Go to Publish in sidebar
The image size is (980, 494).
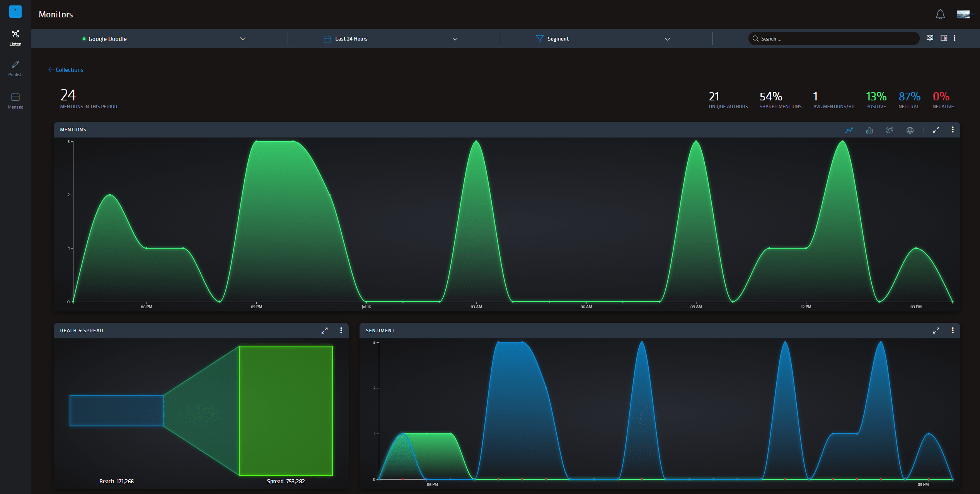(x=15, y=68)
